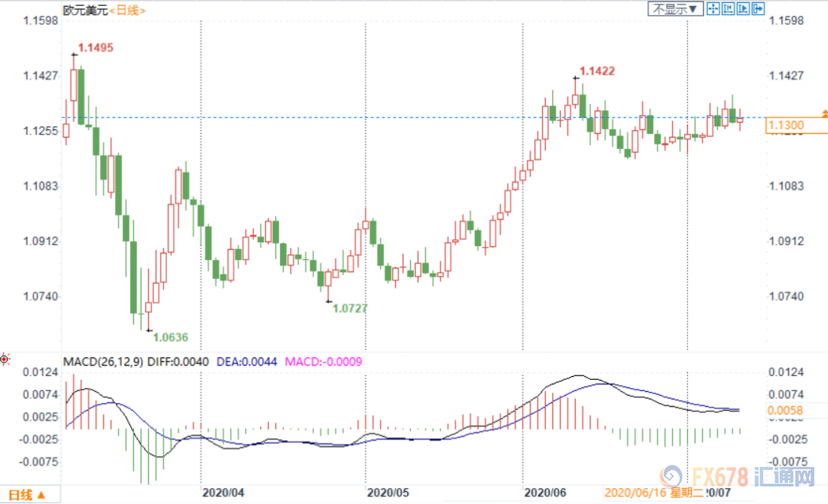This screenshot has height=504, width=828.
Task: Click the red MACD indicator settings icon
Action: [5, 360]
